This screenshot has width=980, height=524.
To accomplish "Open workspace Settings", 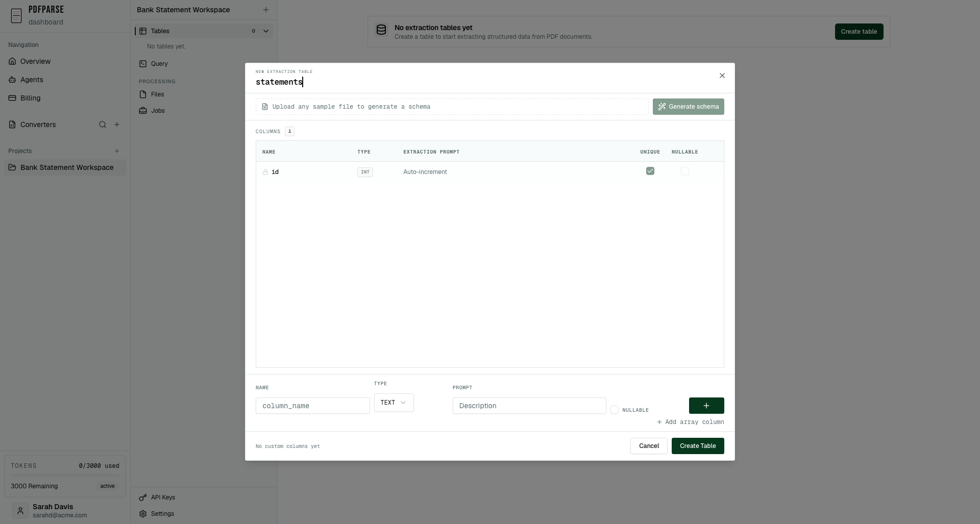I will click(x=204, y=514).
